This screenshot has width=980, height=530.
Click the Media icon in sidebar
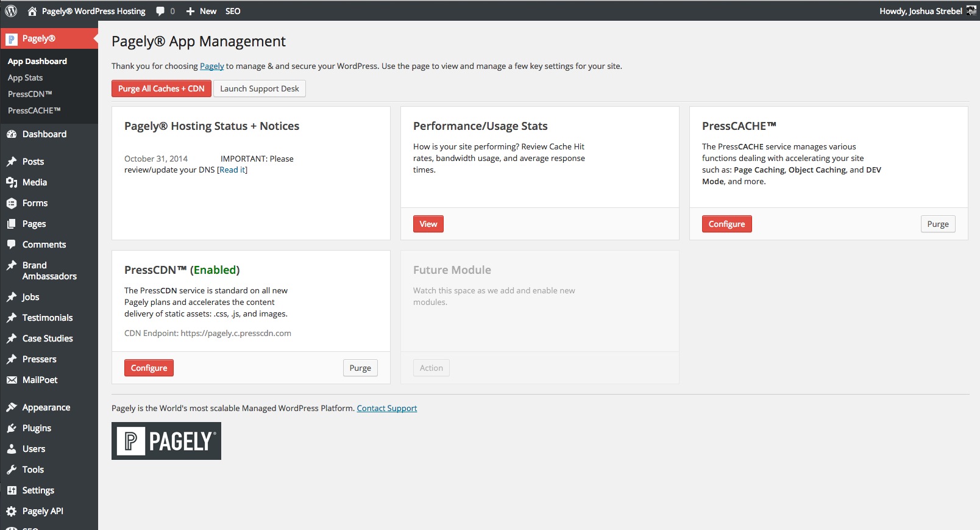coord(12,182)
